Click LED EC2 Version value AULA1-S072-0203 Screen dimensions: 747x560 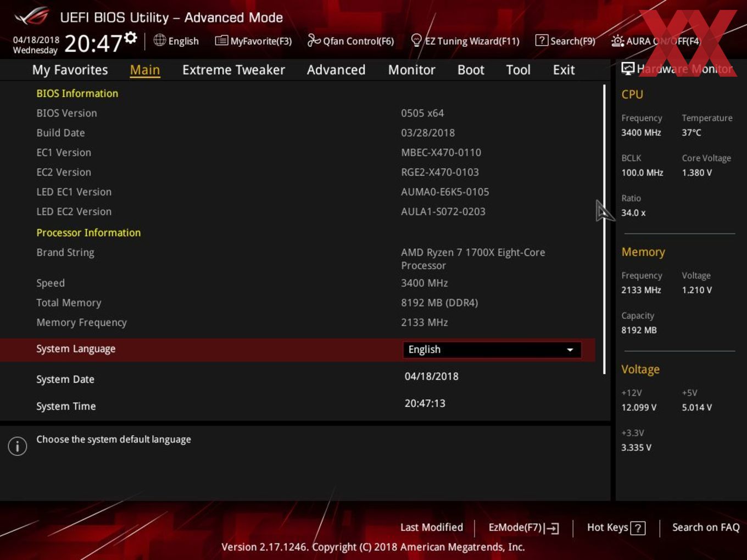tap(443, 212)
